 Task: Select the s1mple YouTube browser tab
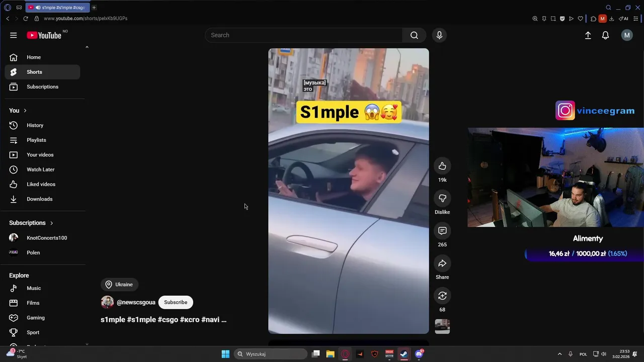pyautogui.click(x=57, y=8)
